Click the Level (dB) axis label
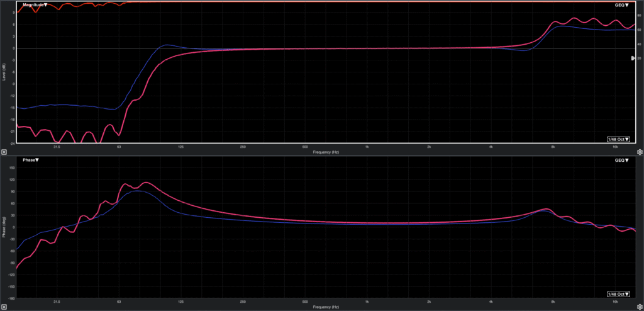Screen dimensions: 644x311 coord(4,72)
